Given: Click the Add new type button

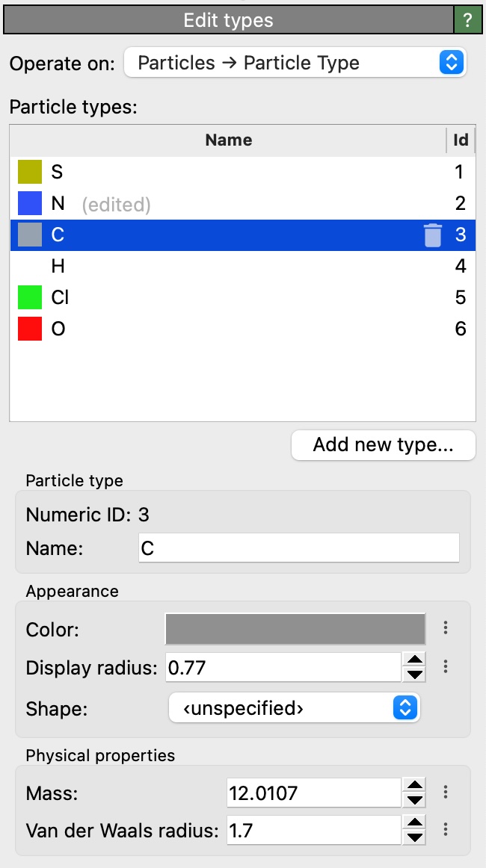Looking at the screenshot, I should click(383, 445).
